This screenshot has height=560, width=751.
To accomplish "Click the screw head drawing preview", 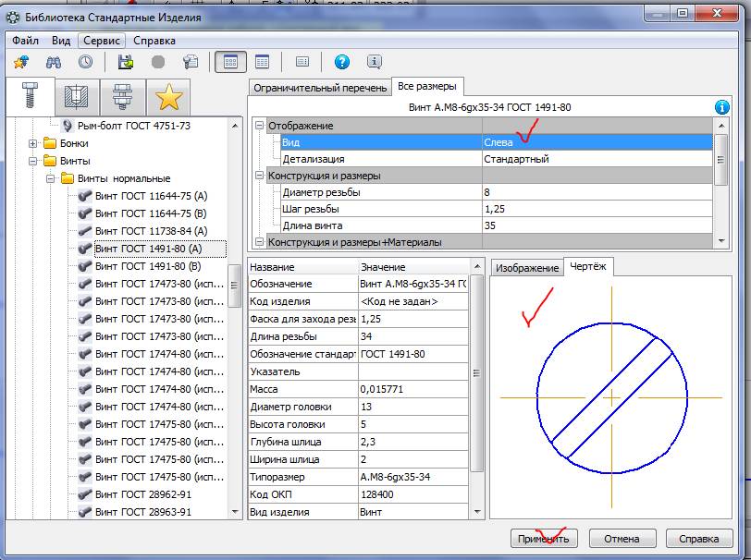I will (x=612, y=397).
